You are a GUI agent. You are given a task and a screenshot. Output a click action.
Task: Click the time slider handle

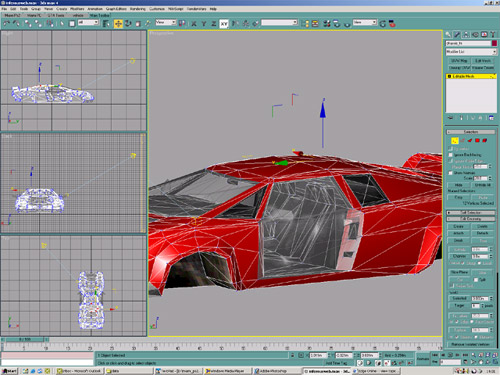click(x=25, y=339)
